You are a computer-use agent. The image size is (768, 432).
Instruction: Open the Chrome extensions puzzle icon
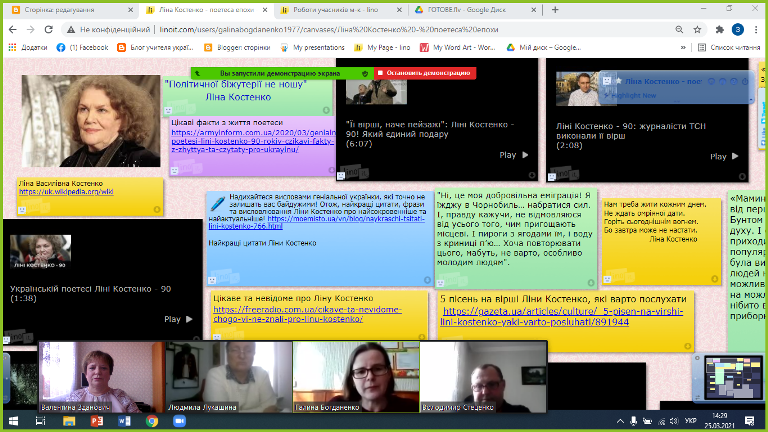pos(720,29)
